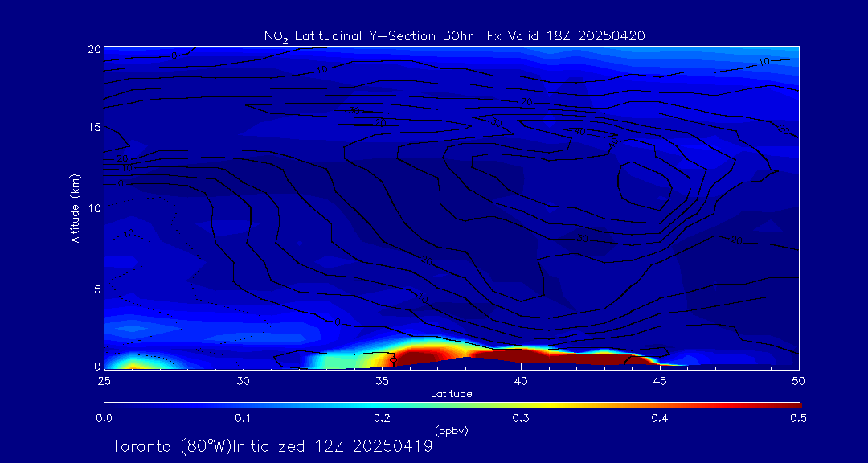The image size is (868, 463).
Task: Click altitude axis tick label 5
Action: tap(97, 289)
